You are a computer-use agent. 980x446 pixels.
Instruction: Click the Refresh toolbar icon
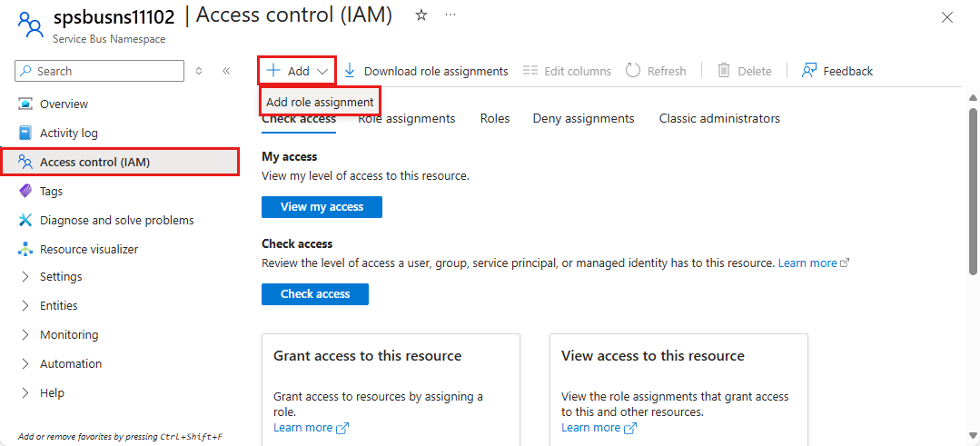point(633,71)
